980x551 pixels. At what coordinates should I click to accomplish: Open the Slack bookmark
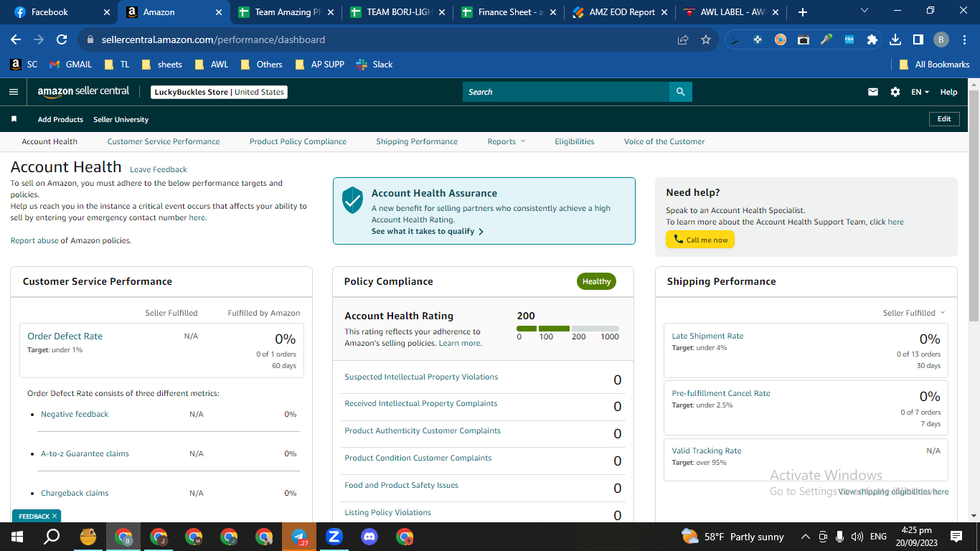tap(374, 65)
